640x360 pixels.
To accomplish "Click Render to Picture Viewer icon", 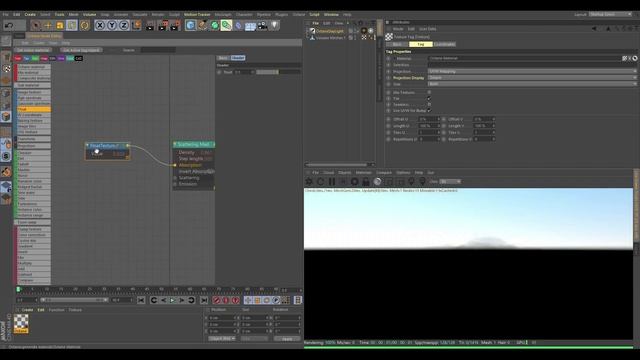I will (x=162, y=26).
